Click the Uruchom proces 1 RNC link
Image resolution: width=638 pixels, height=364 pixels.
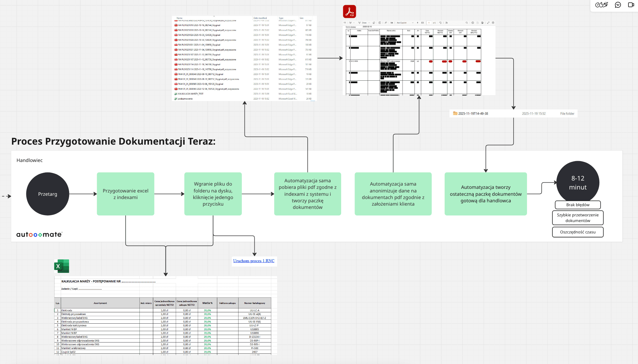(x=254, y=261)
